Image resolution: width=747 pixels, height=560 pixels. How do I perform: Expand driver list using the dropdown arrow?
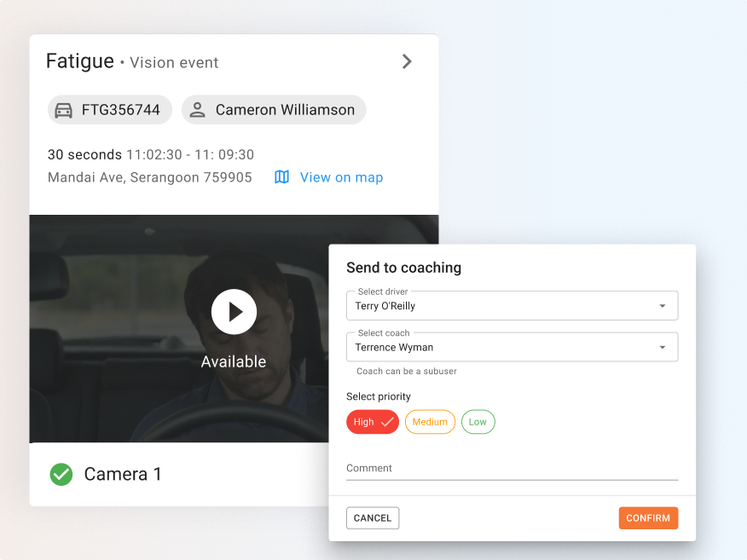pyautogui.click(x=663, y=306)
